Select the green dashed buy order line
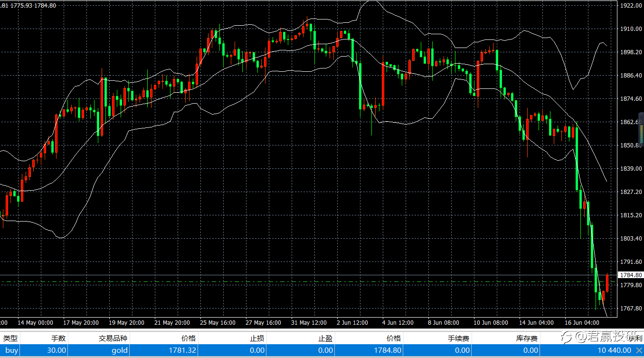644x358 pixels. click(309, 282)
